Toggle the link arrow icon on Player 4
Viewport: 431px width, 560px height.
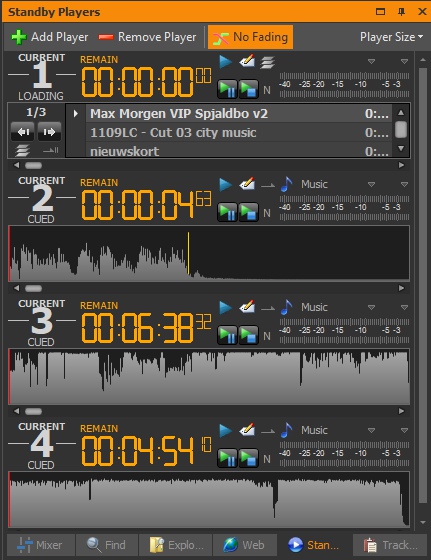268,431
